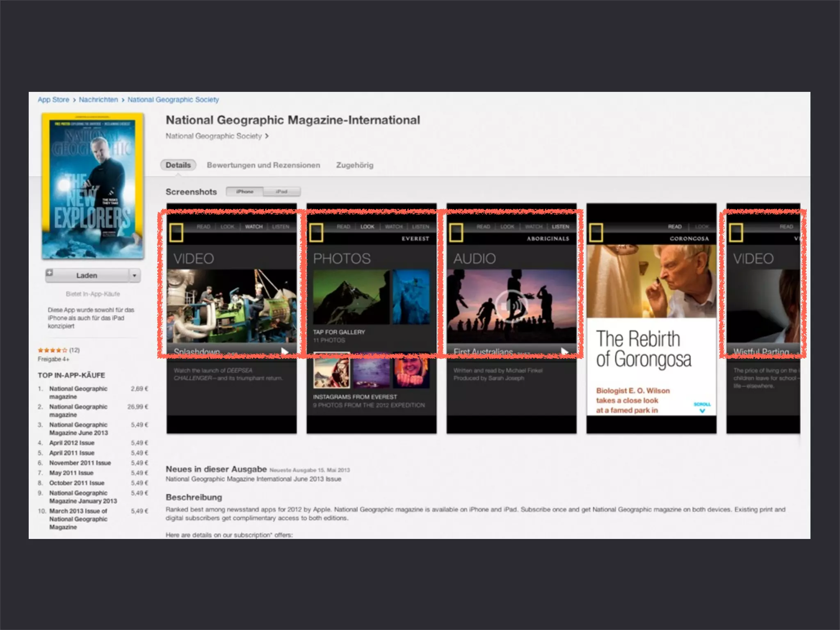This screenshot has width=840, height=630.
Task: Select the iPhone screenshots toggle
Action: [x=245, y=192]
